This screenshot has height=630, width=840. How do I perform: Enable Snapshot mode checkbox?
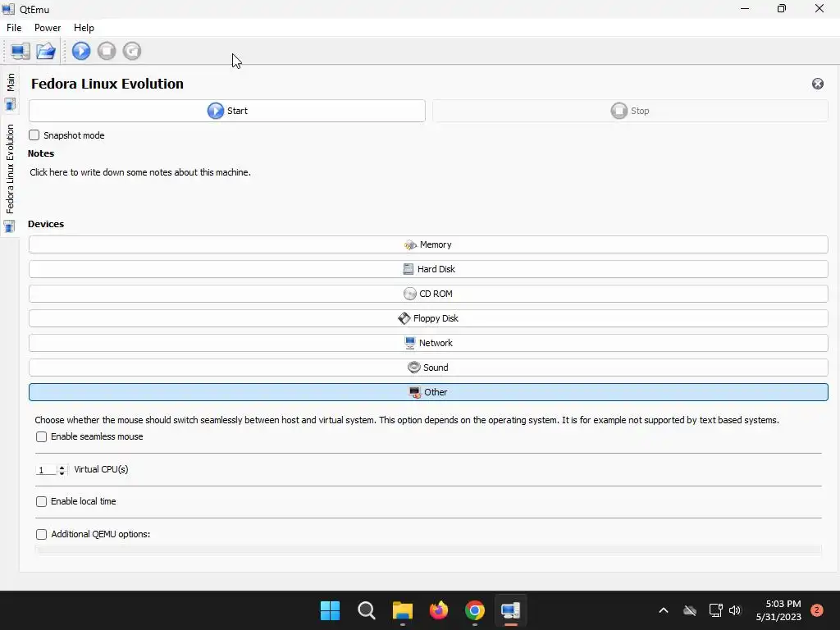34,135
